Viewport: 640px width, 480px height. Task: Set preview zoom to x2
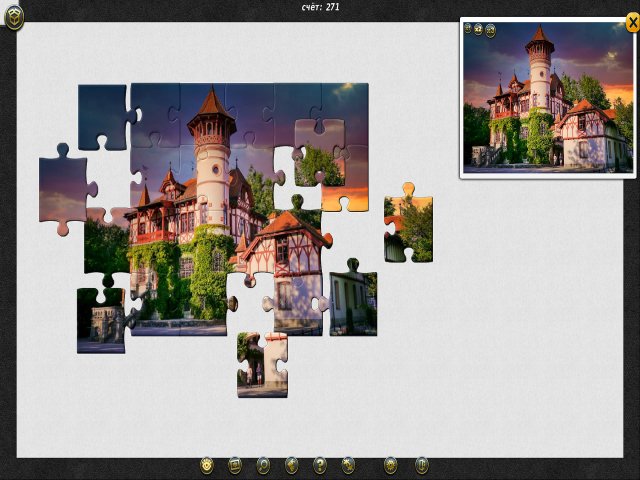coord(478,29)
